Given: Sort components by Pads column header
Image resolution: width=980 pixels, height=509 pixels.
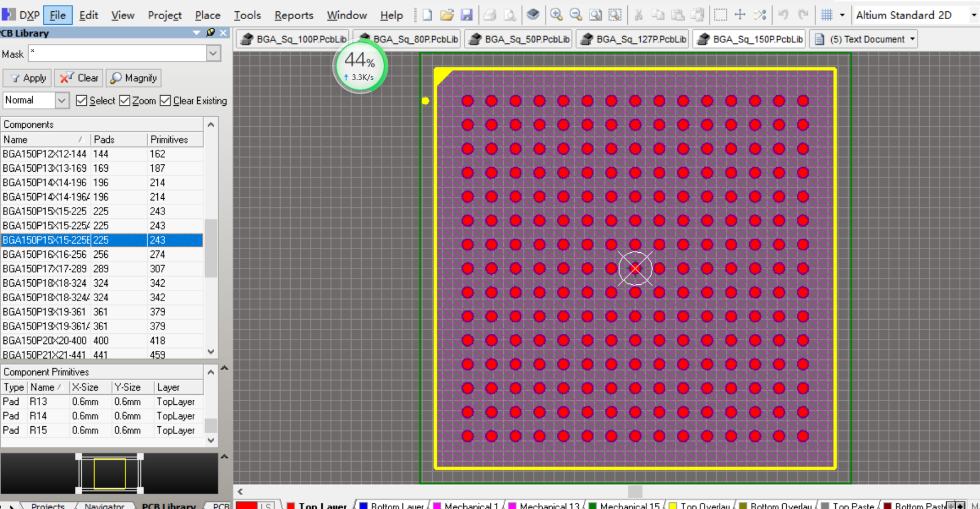Looking at the screenshot, I should coord(118,139).
